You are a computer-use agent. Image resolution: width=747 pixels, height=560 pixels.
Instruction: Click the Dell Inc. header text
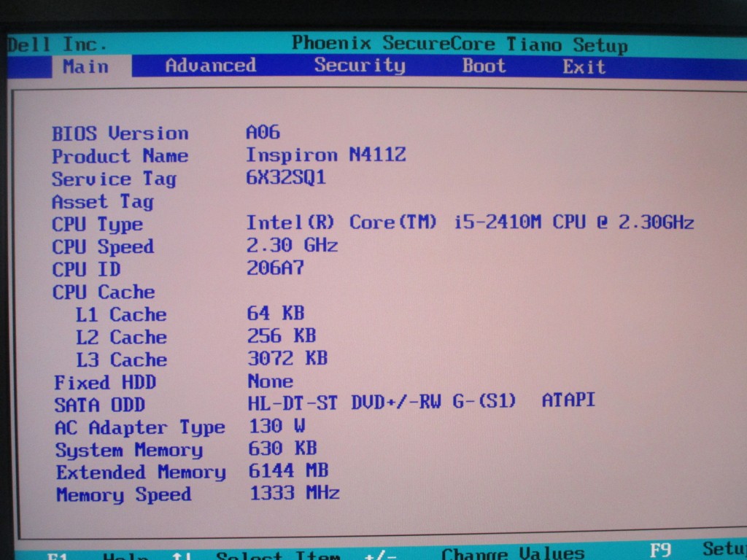57,44
